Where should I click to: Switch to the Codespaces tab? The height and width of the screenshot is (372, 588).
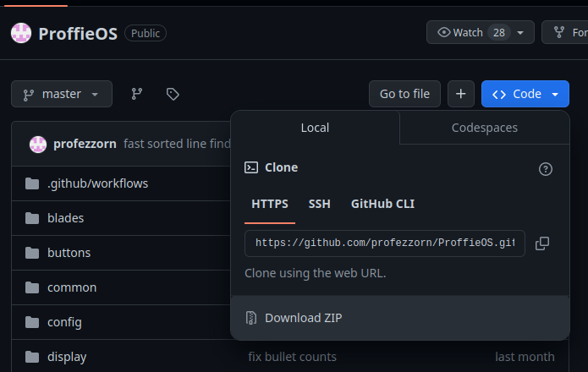click(485, 128)
